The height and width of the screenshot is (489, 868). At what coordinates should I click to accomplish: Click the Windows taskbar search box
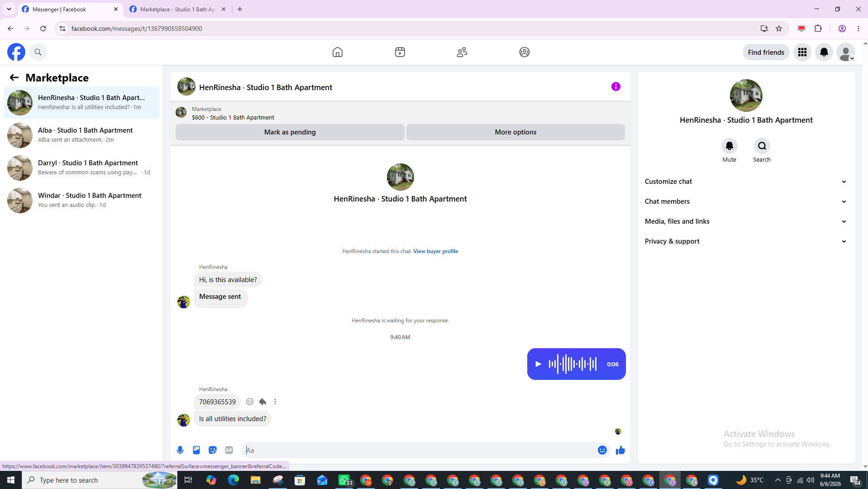(x=100, y=480)
